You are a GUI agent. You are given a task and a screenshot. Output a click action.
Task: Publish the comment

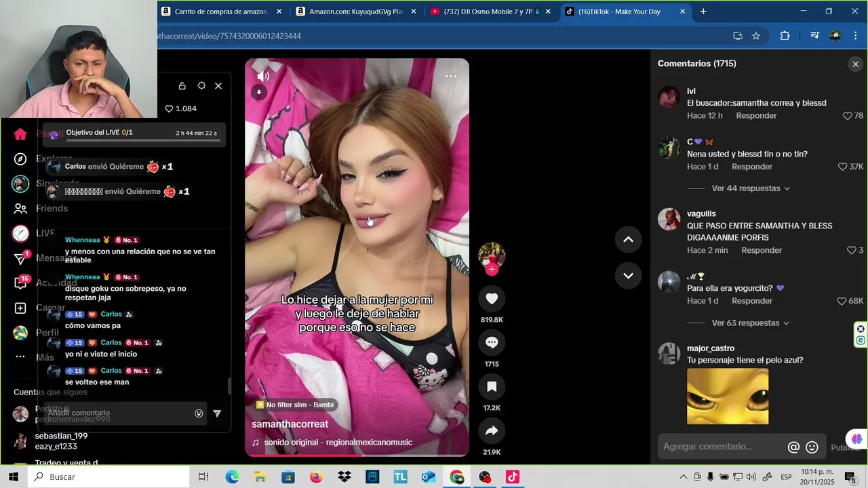[846, 447]
